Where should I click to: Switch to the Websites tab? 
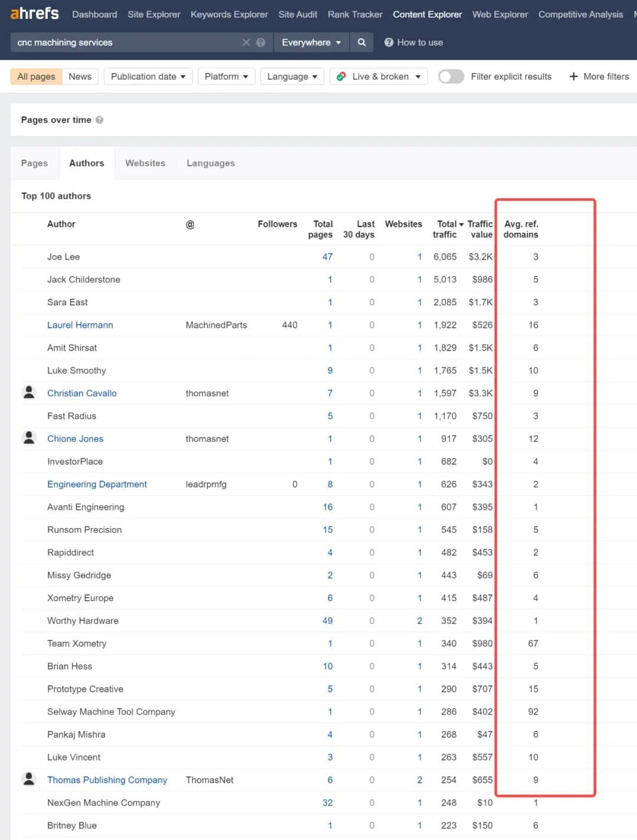point(145,163)
